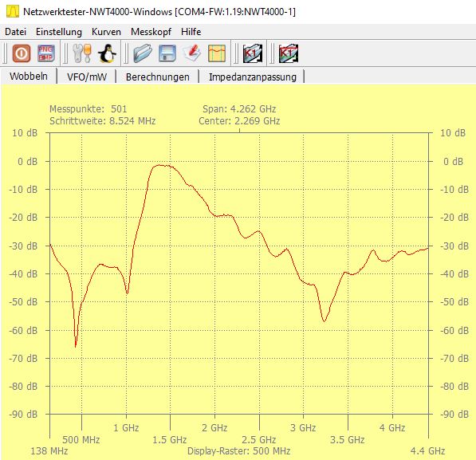Switch to the Wobbeln tab
This screenshot has height=460, width=476.
pos(29,77)
